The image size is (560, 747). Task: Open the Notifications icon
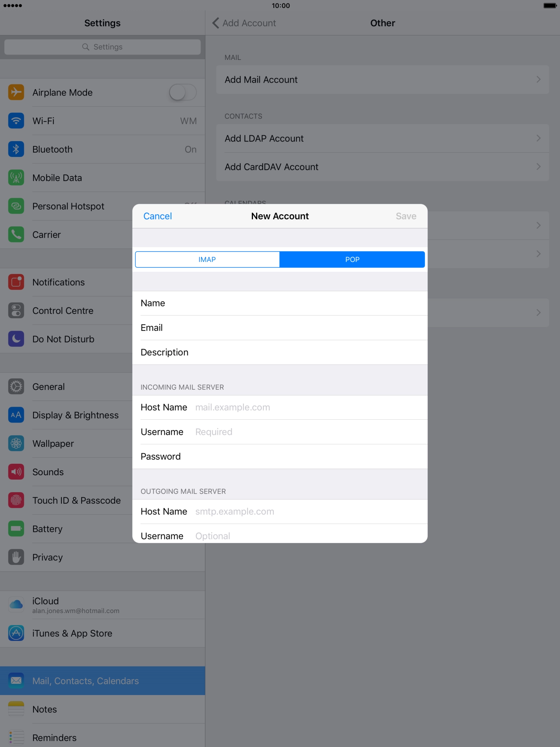(x=16, y=282)
